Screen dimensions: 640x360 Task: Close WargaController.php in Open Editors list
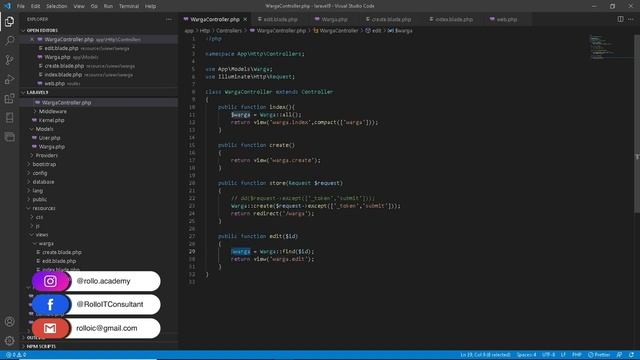(x=32, y=40)
